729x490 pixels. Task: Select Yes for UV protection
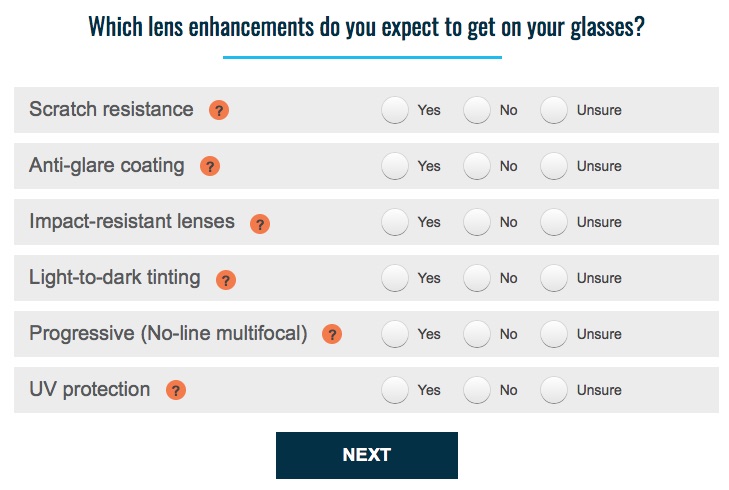(x=395, y=390)
